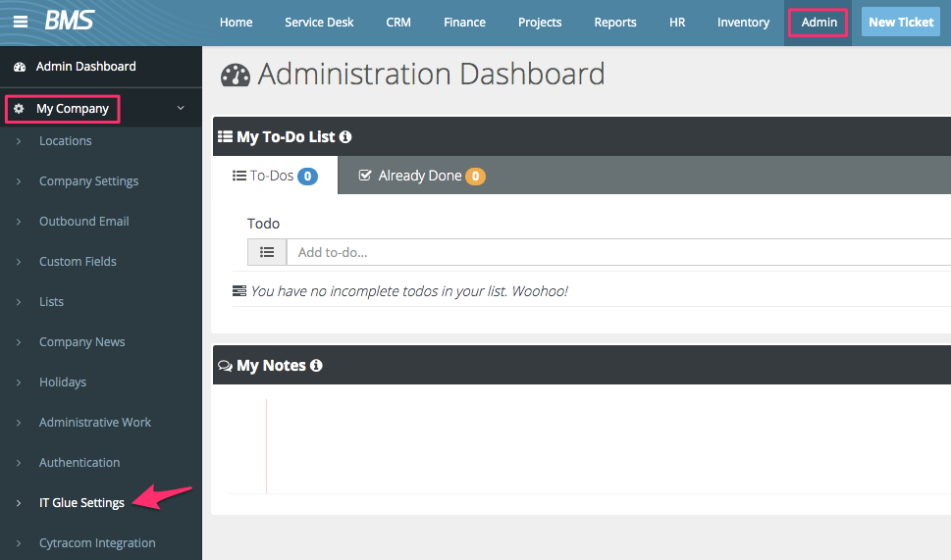Click the gear icon next to My Company
The image size is (951, 560).
[20, 109]
